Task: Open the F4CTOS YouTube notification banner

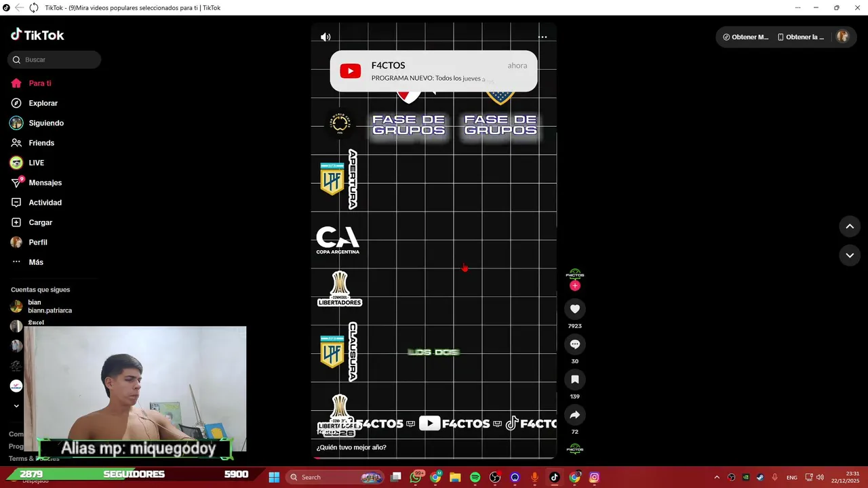Action: [433, 71]
